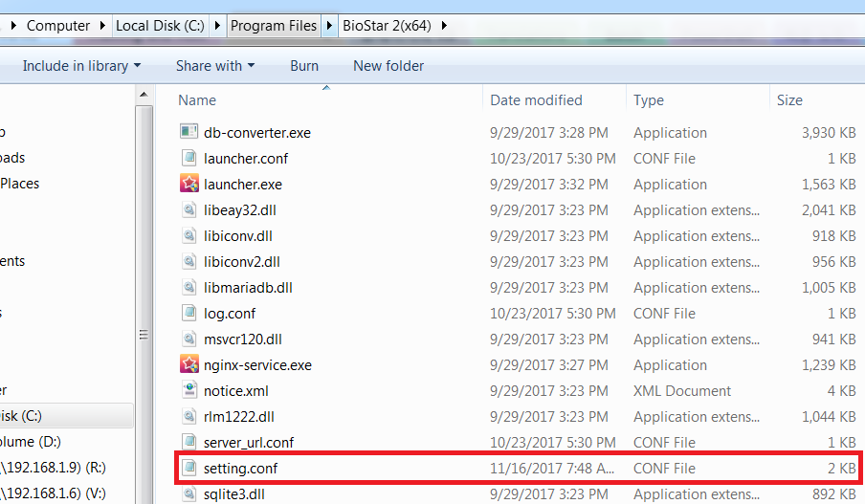The width and height of the screenshot is (865, 504).
Task: Select file name libmariadb.dll
Action: pyautogui.click(x=248, y=288)
